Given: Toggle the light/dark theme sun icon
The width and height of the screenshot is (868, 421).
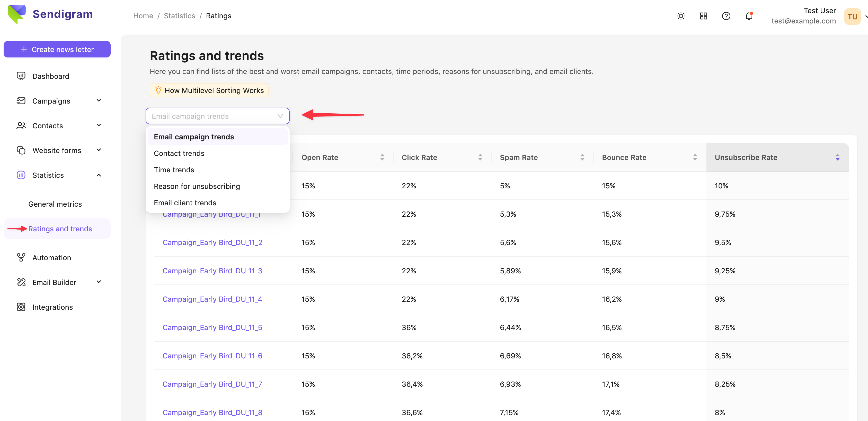Looking at the screenshot, I should click(681, 16).
